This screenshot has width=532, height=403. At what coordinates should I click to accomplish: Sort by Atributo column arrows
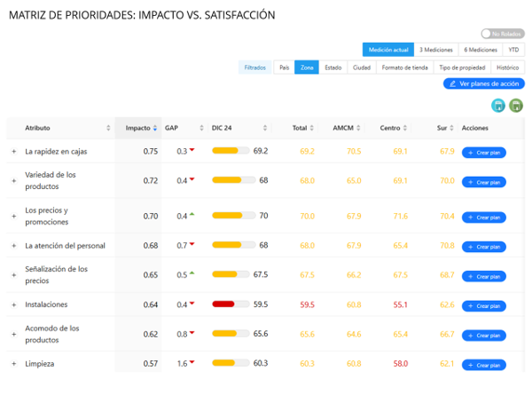(x=108, y=128)
